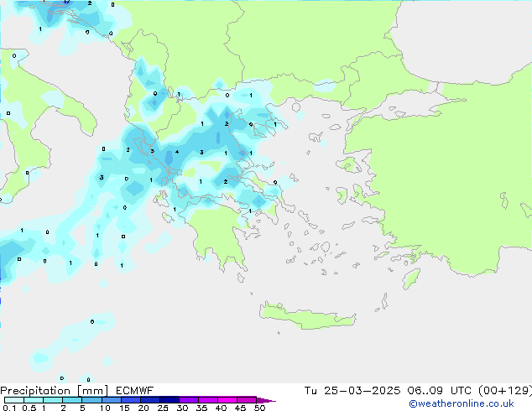Screen dimensions: 532x411
Task: Click the "Tu 25-03-2025" date text
Action: pos(352,391)
